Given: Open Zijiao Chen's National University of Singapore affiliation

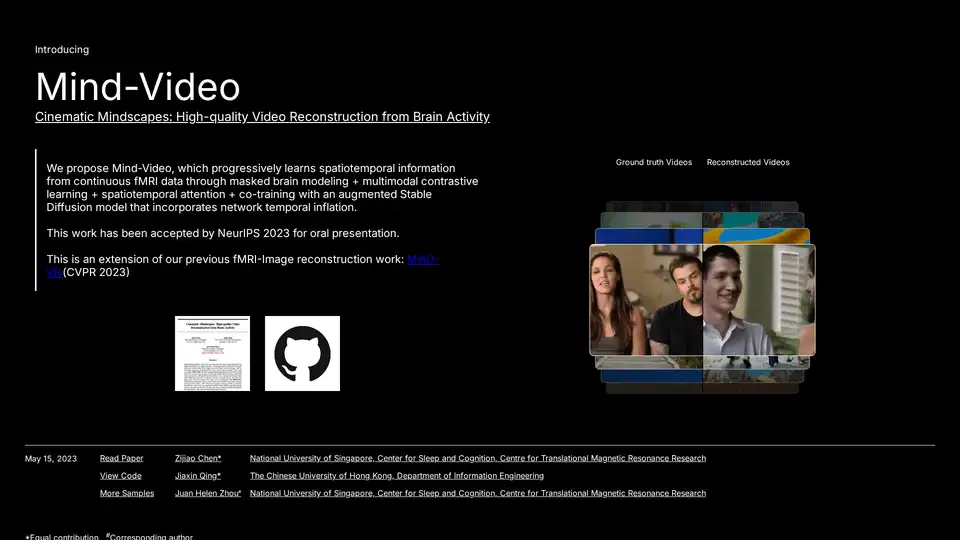Looking at the screenshot, I should (477, 458).
